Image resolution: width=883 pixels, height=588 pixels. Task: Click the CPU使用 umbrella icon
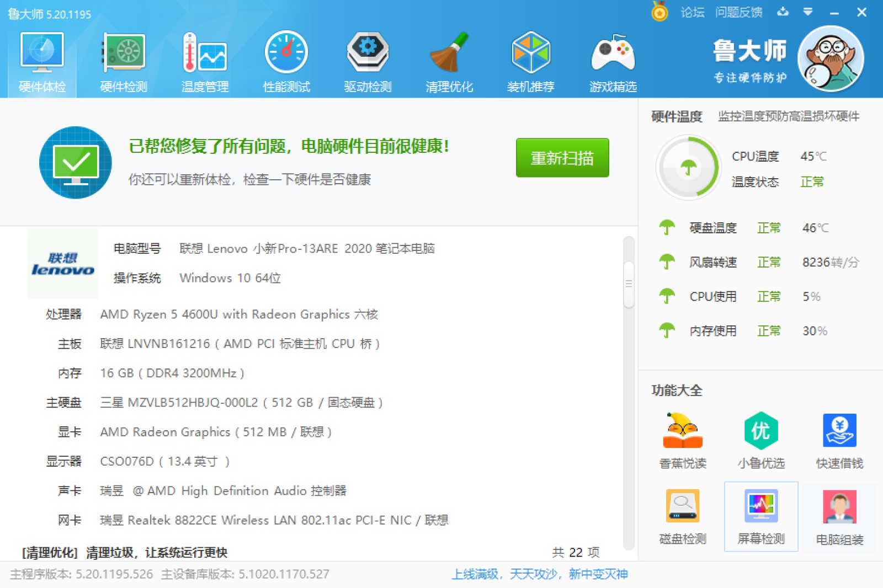[x=667, y=296]
